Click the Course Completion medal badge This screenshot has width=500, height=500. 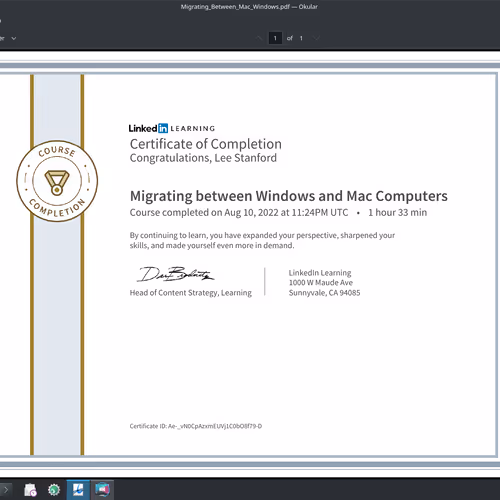tap(57, 181)
